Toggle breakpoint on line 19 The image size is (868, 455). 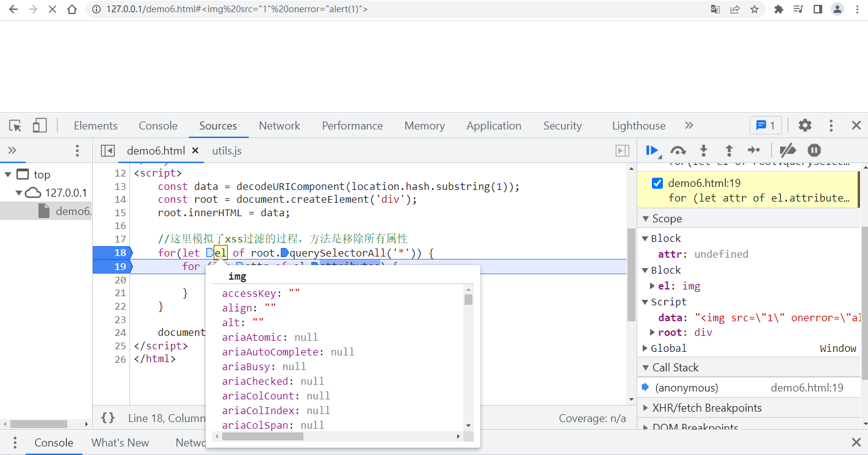pos(112,266)
